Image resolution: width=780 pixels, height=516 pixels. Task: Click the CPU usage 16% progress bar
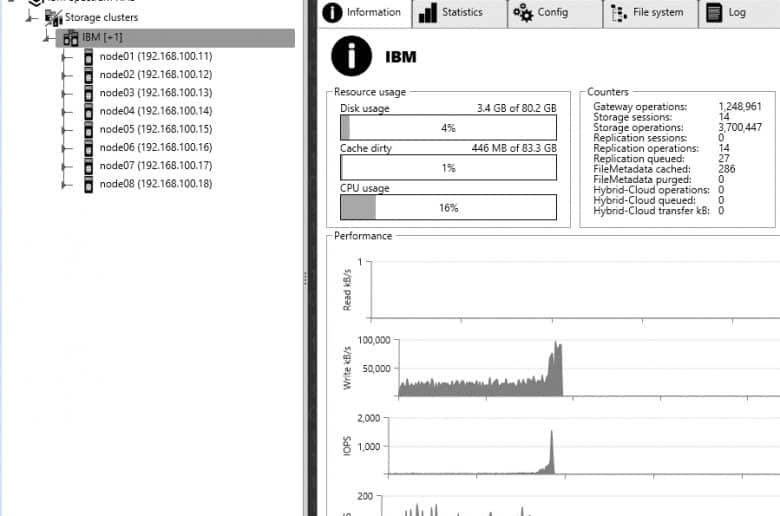coord(448,207)
